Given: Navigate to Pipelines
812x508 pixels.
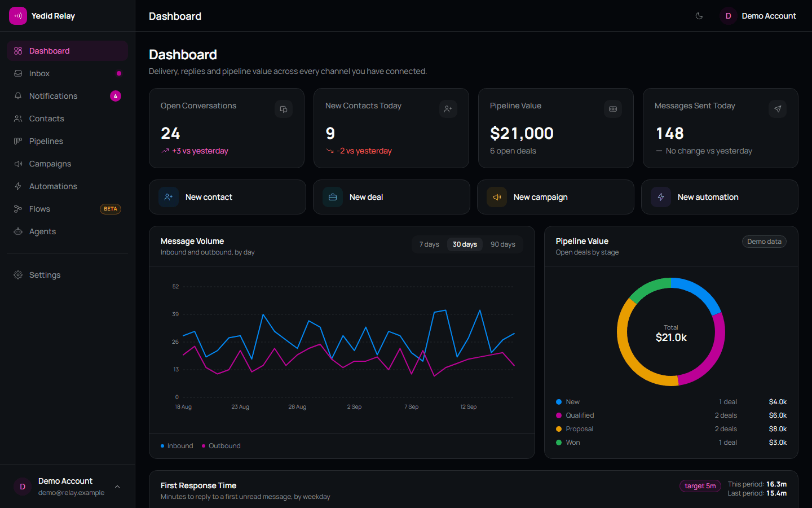Looking at the screenshot, I should click(x=68, y=141).
